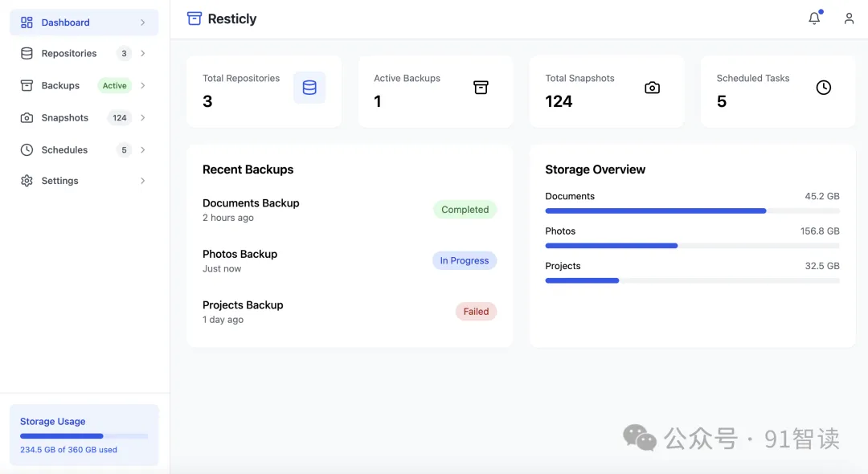Click the database icon in Total Repositories
The width and height of the screenshot is (868, 474).
[309, 88]
